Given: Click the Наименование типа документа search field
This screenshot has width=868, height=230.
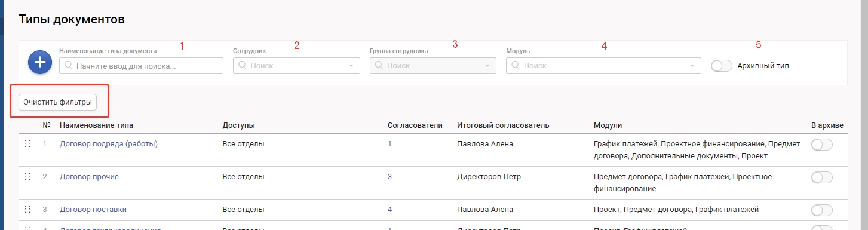Looking at the screenshot, I should [x=141, y=66].
